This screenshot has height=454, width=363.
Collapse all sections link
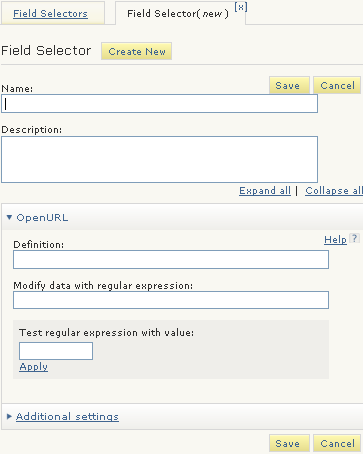334,191
